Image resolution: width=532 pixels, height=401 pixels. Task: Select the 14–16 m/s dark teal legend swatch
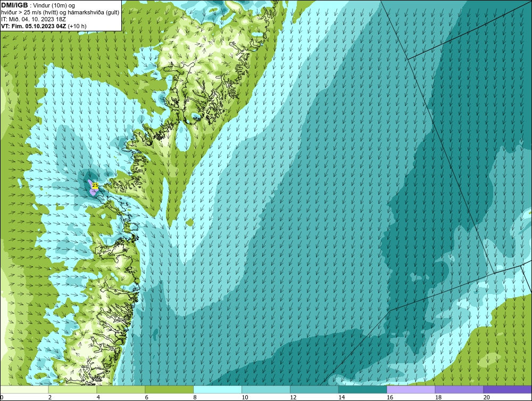[x=363, y=389]
